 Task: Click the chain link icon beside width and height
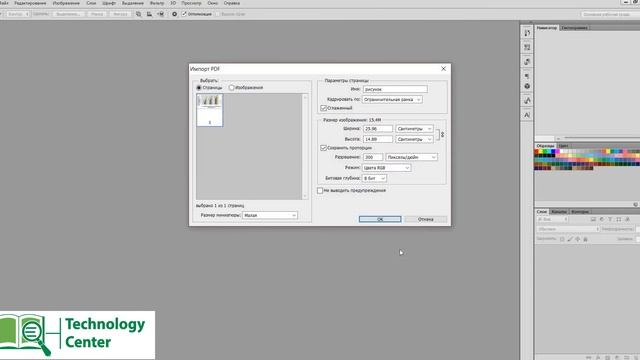(442, 134)
